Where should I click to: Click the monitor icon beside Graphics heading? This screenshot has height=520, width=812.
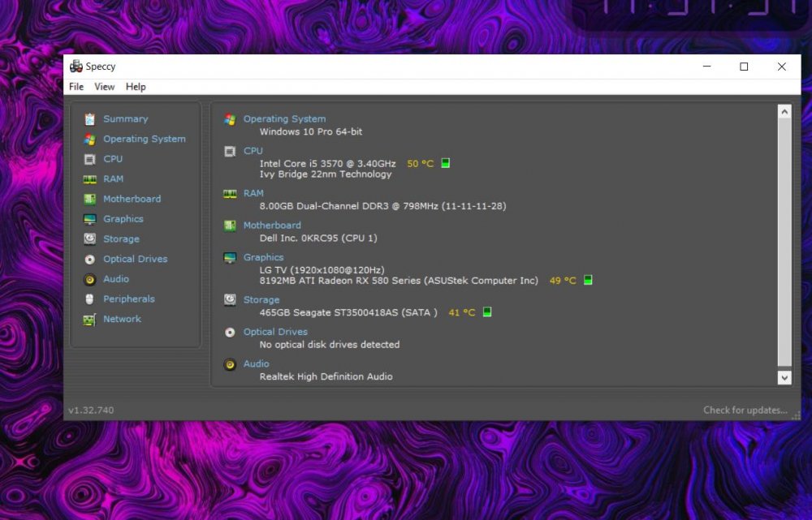[230, 258]
